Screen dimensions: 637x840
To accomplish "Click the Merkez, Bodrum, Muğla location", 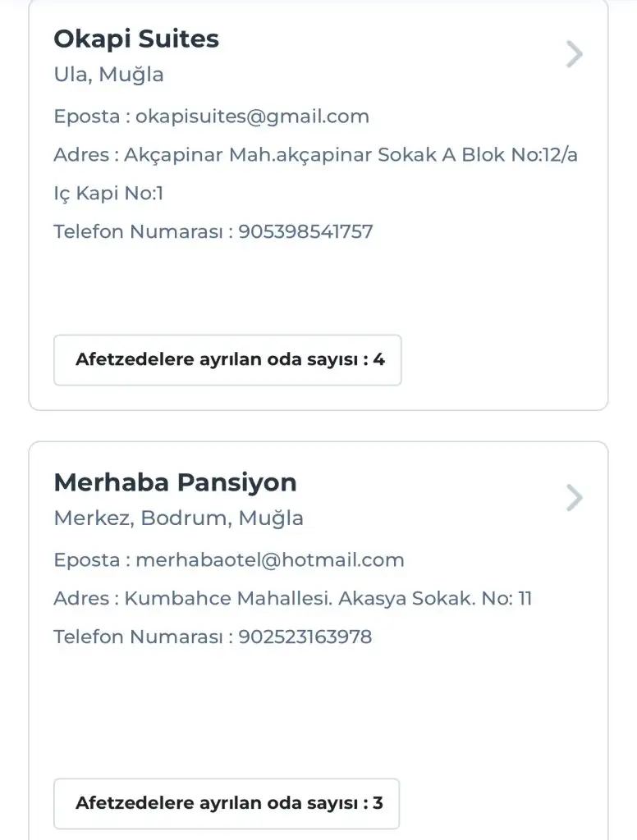I will [178, 518].
